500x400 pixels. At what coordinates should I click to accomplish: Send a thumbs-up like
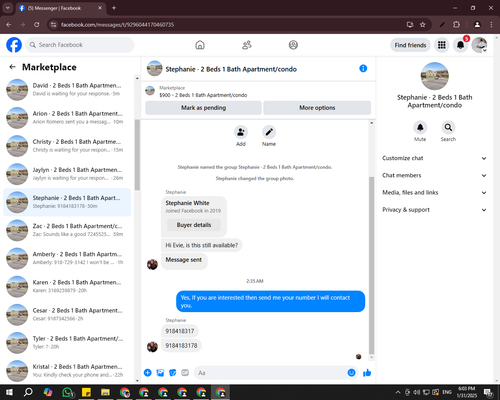pos(367,373)
